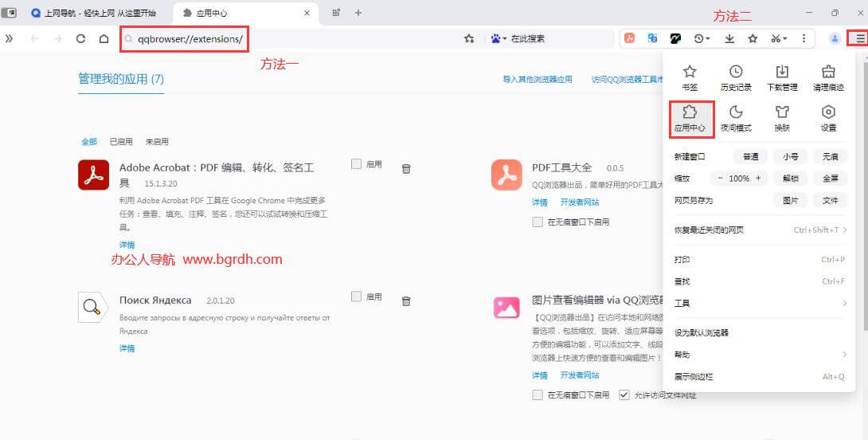Save page as 图片
The height and width of the screenshot is (440, 868).
point(791,201)
